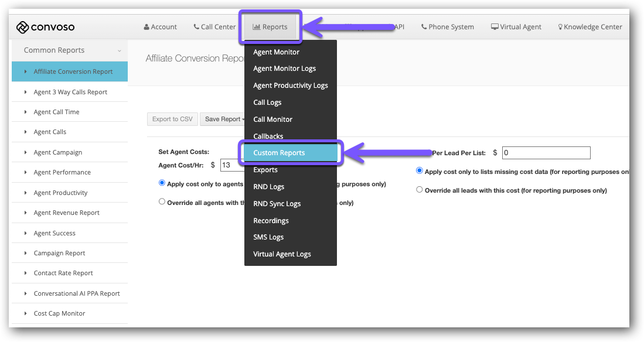The width and height of the screenshot is (644, 342).
Task: Enable 'Override all leads with this cost'
Action: (x=419, y=189)
